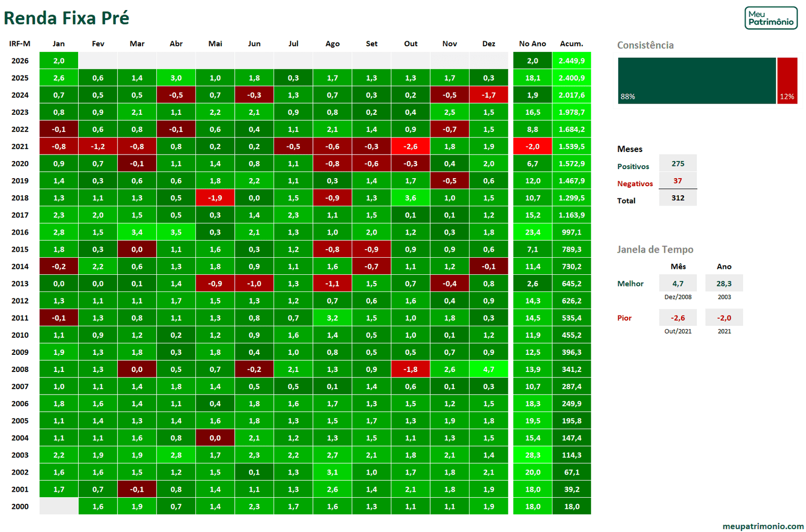Open the meupatrimonio.com link
This screenshot has width=806, height=532.
[x=763, y=526]
